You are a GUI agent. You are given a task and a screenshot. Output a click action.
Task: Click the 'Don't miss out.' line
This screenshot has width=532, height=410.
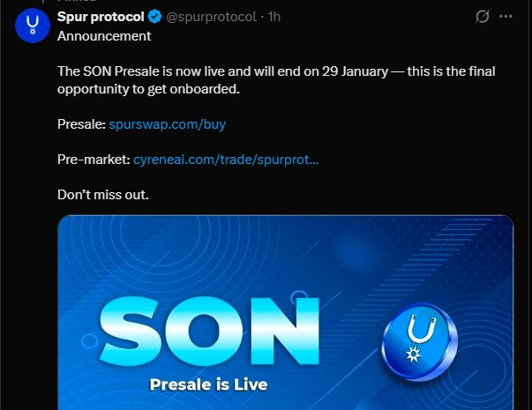pyautogui.click(x=103, y=194)
